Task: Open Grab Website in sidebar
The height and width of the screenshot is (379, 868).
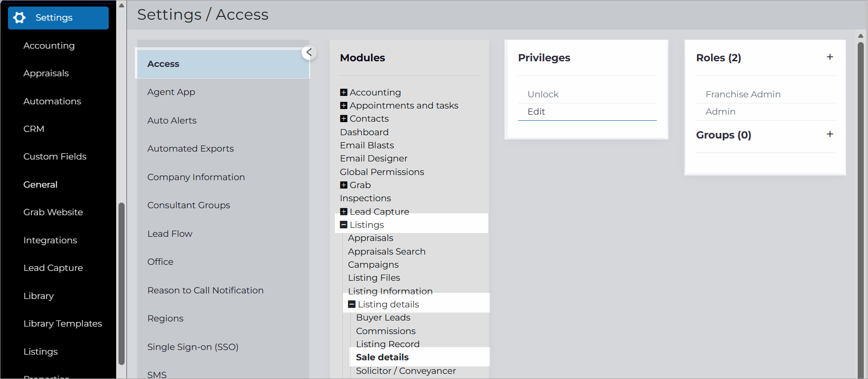Action: tap(53, 212)
